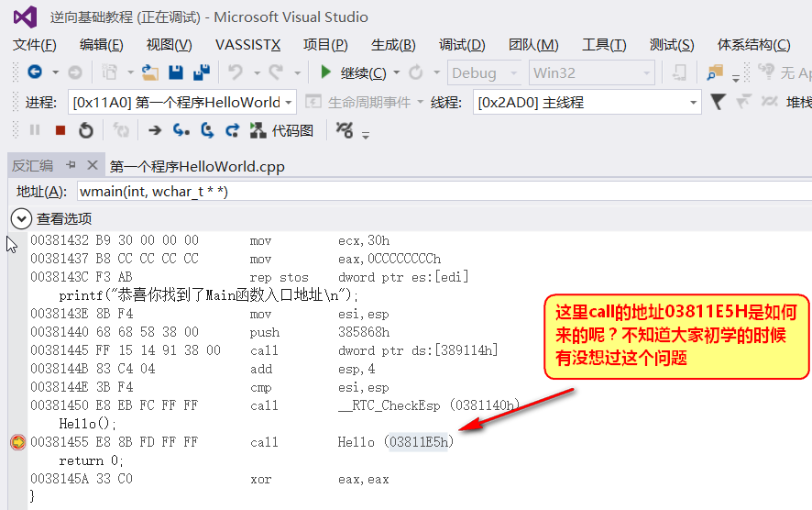Open the Code Map (代码图) button
The width and height of the screenshot is (812, 510).
281,130
